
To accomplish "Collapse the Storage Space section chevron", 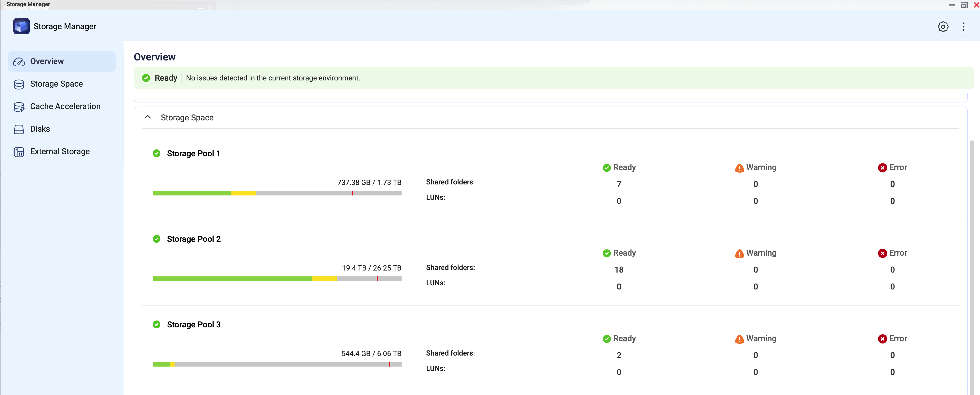I will pos(148,118).
